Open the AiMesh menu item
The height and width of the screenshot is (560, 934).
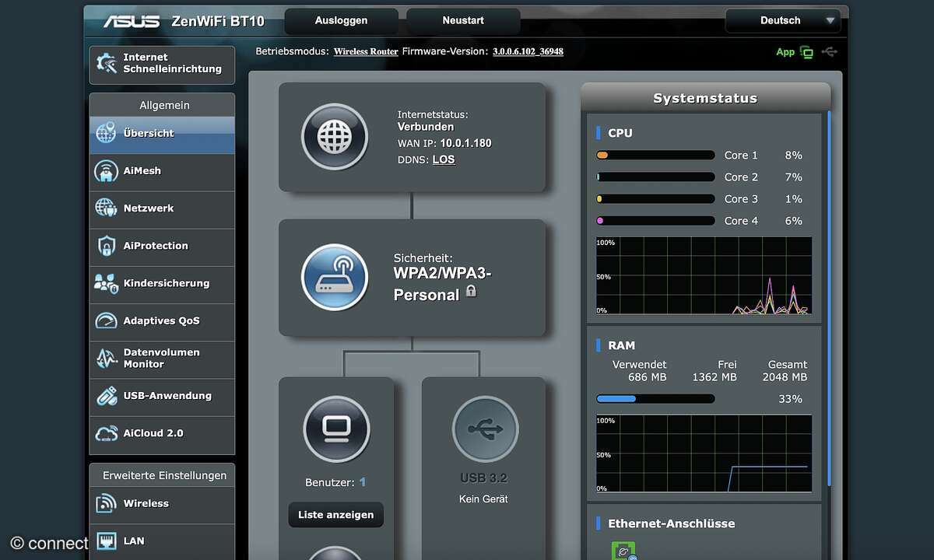pyautogui.click(x=162, y=171)
